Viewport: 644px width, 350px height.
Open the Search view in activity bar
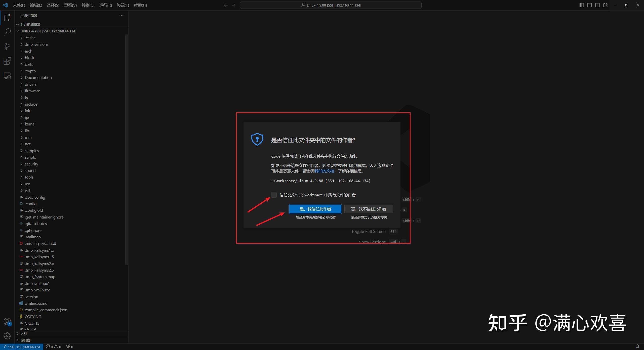[7, 32]
